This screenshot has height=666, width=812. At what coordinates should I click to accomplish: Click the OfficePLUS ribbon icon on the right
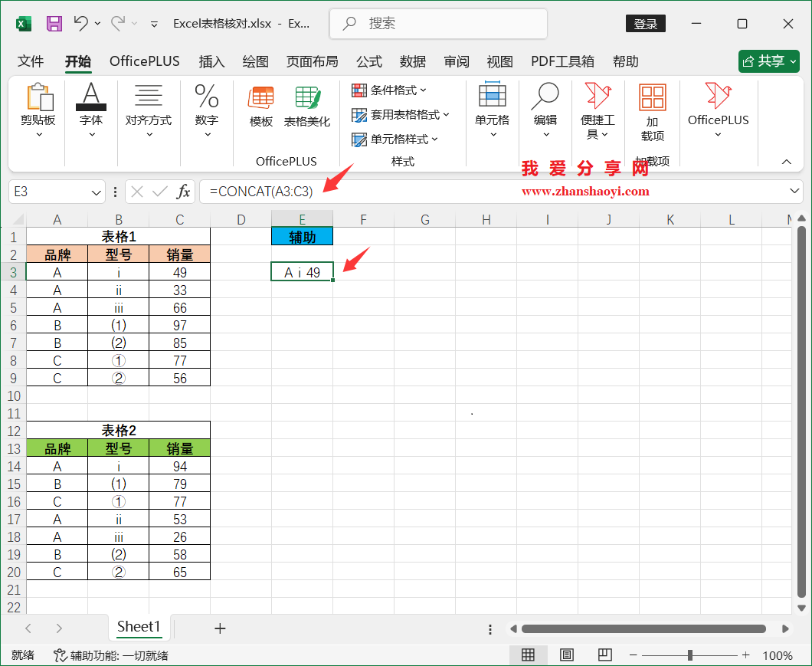tap(719, 110)
